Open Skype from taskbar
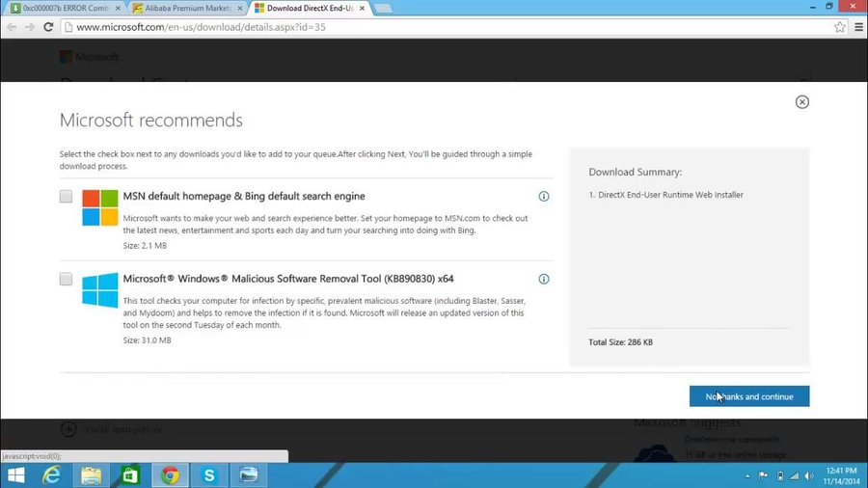This screenshot has width=868, height=488. click(x=209, y=475)
